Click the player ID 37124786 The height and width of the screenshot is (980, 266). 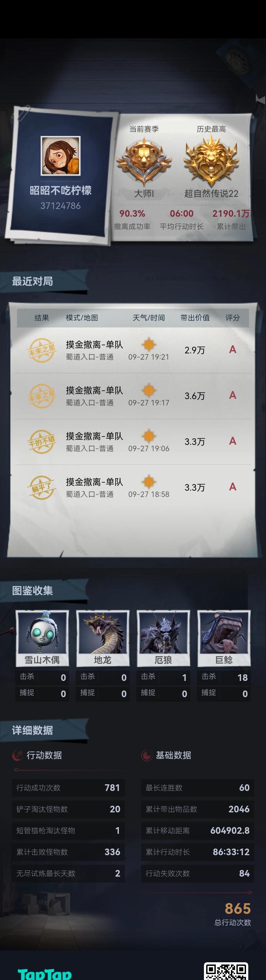coord(61,206)
